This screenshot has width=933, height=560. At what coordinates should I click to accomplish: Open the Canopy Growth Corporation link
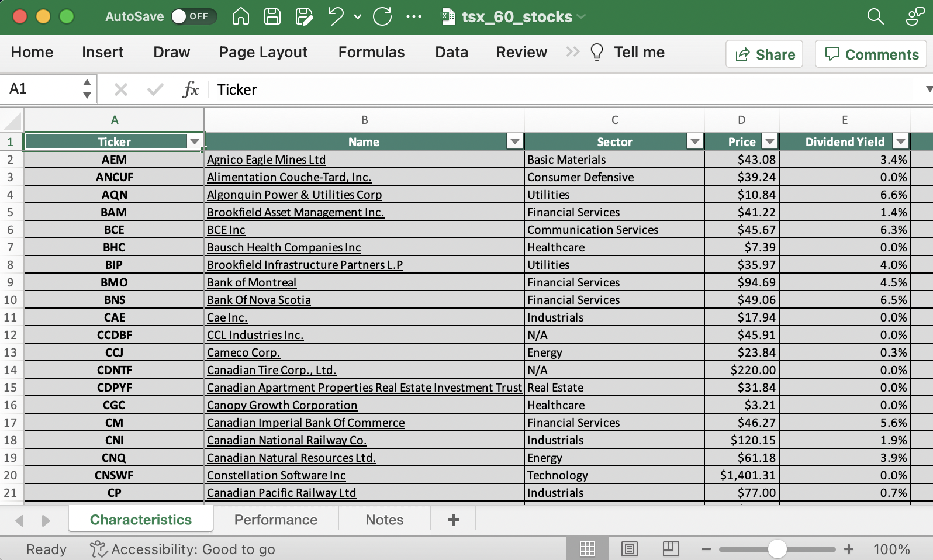pyautogui.click(x=282, y=405)
